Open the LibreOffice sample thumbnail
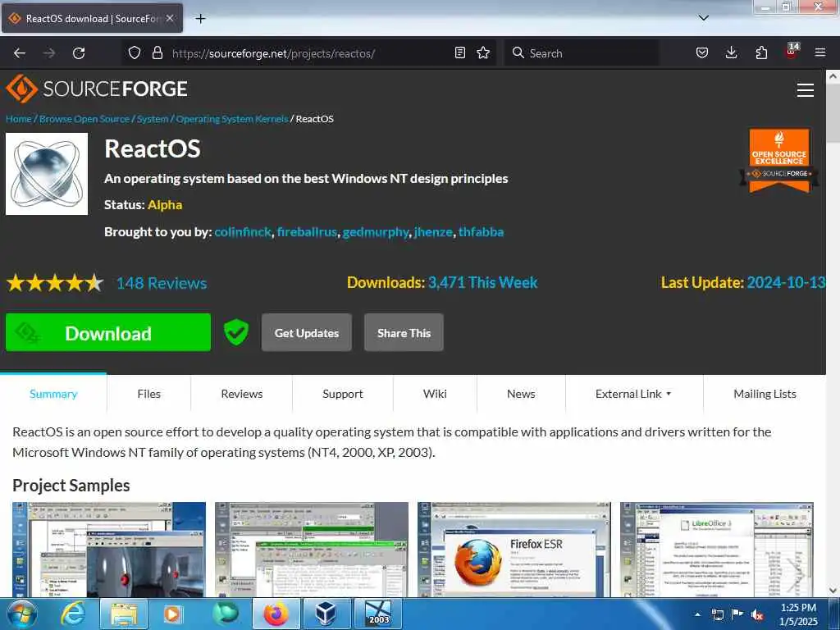Viewport: 840px width, 630px height. (x=716, y=550)
